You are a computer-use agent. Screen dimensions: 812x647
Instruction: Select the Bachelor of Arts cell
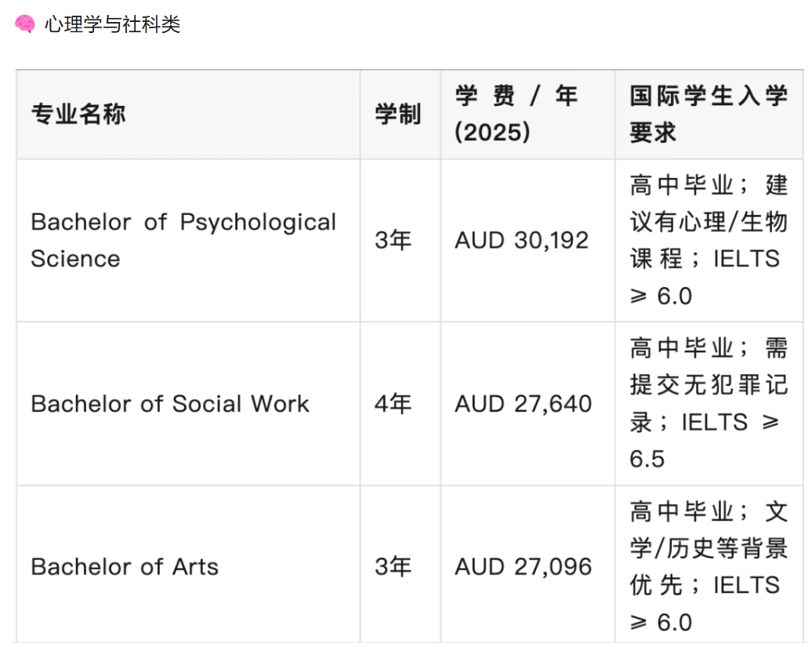pyautogui.click(x=125, y=567)
